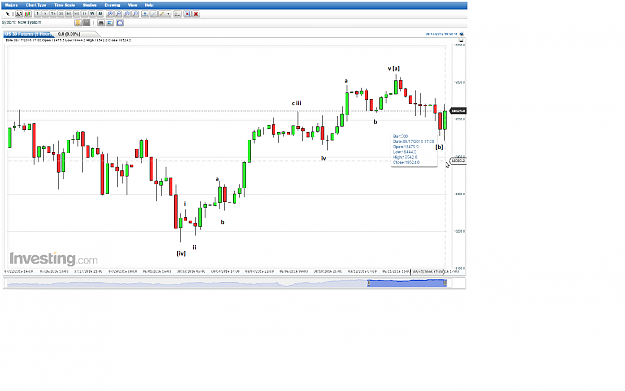This screenshot has height=391, width=625.
Task: Select the 30 time scale button
Action: click(x=61, y=14)
